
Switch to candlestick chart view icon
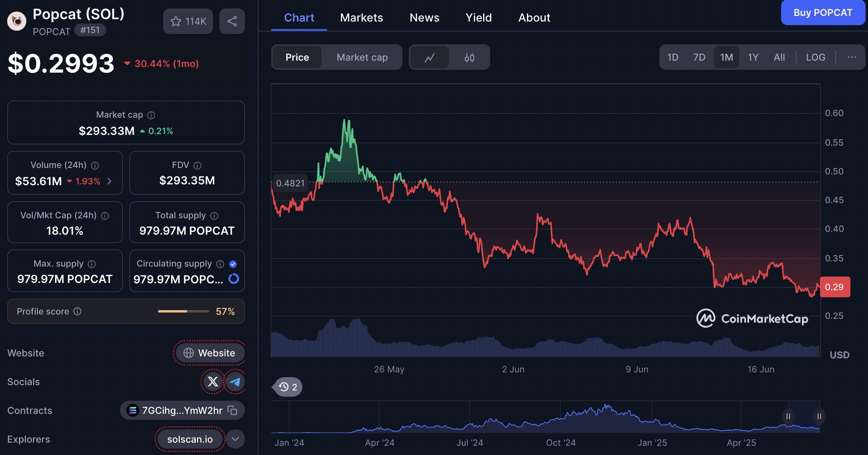[x=470, y=57]
